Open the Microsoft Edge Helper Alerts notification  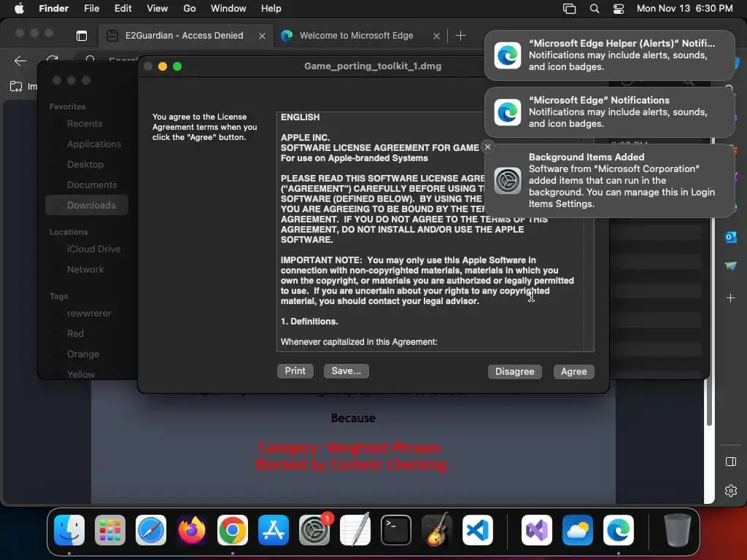(609, 55)
